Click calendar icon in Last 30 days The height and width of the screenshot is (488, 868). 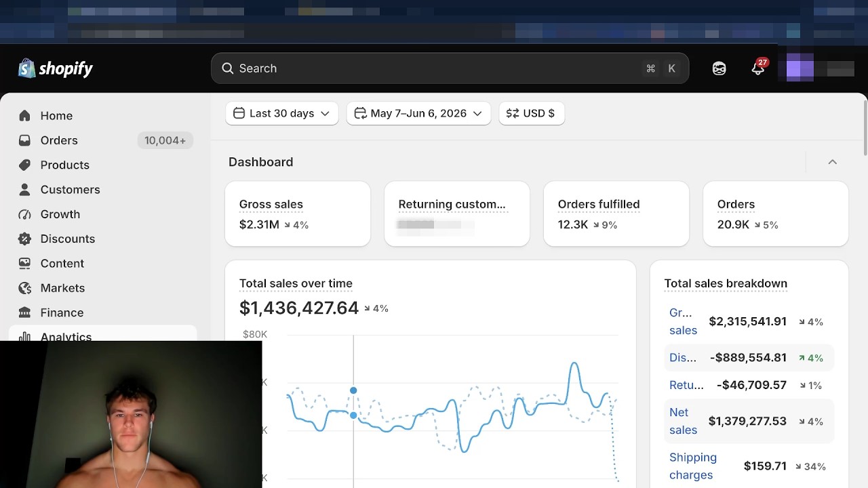pyautogui.click(x=239, y=113)
